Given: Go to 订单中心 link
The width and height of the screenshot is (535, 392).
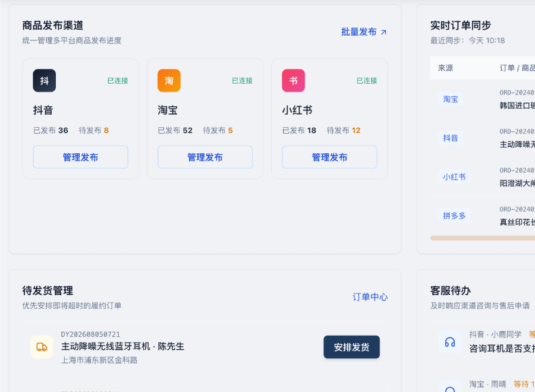Looking at the screenshot, I should [370, 297].
